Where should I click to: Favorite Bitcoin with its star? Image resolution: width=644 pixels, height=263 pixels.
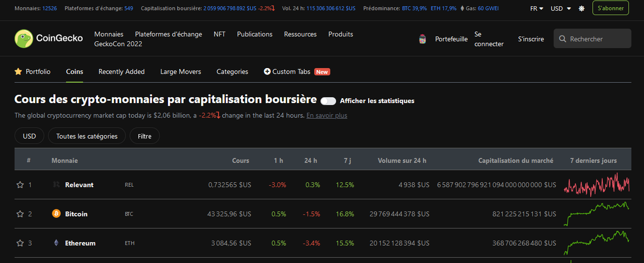[20, 214]
